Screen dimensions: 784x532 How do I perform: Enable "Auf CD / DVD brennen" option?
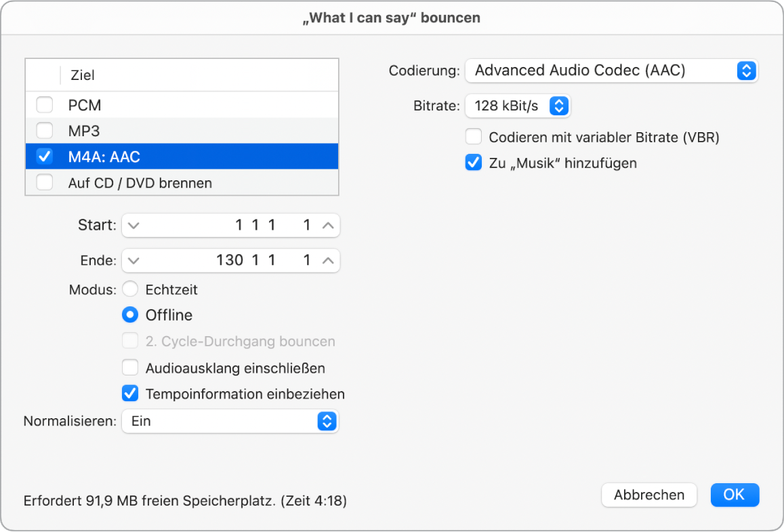click(x=45, y=182)
